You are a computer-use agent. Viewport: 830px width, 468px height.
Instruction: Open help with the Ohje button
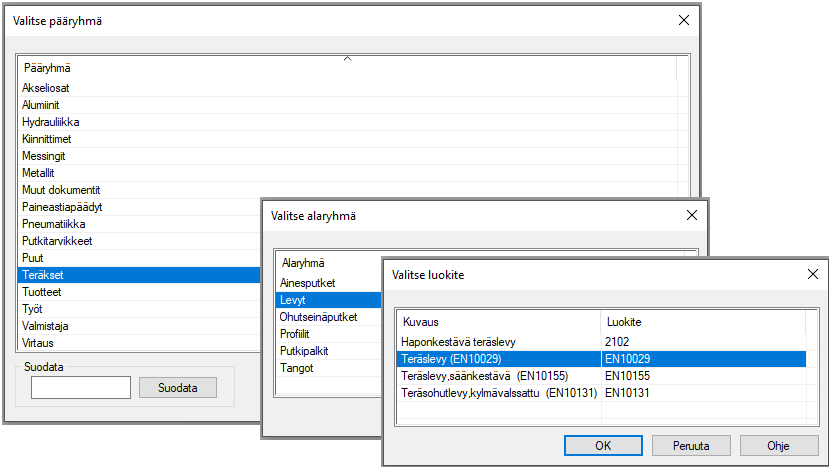(x=779, y=444)
